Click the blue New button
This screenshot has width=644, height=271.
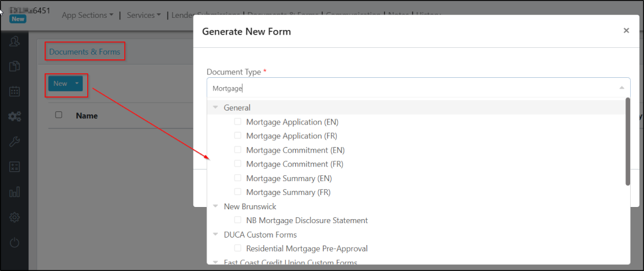(61, 84)
